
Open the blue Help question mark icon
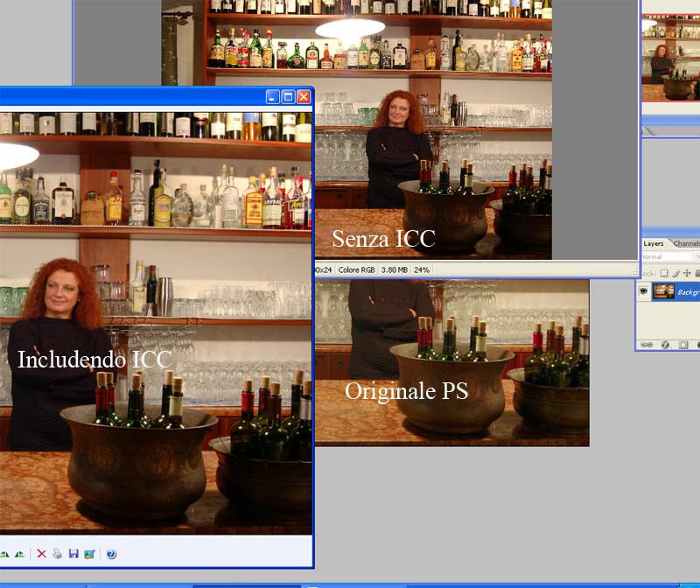[x=111, y=554]
